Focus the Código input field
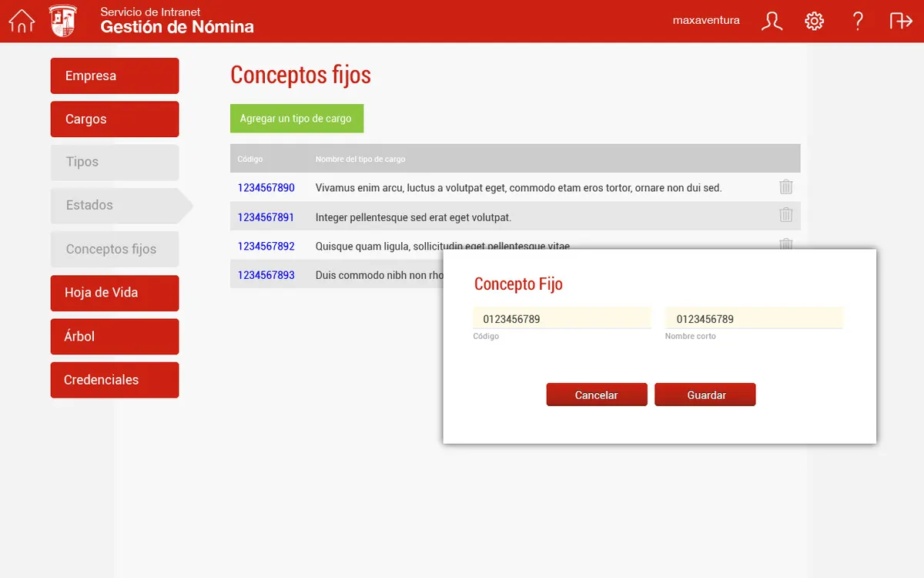 [562, 318]
